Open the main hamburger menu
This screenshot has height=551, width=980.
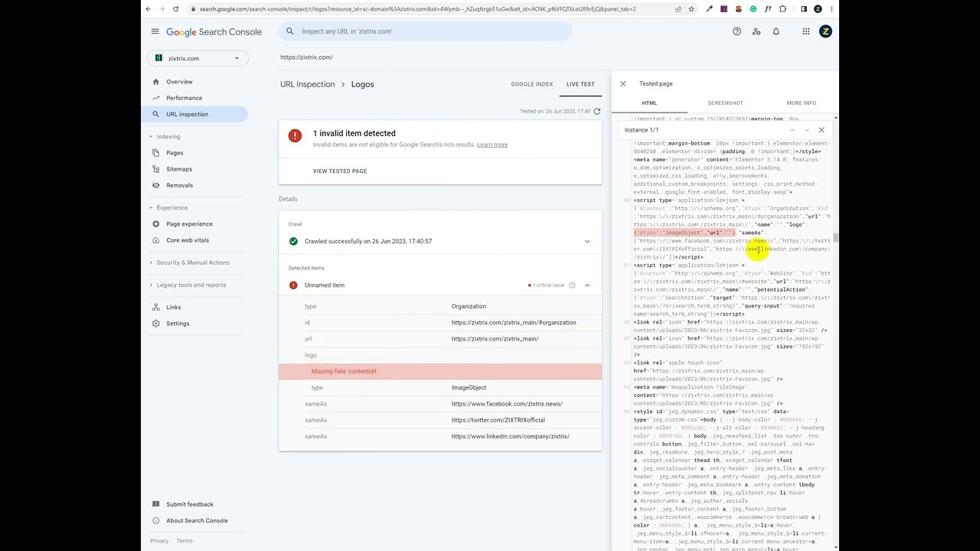coord(155,31)
